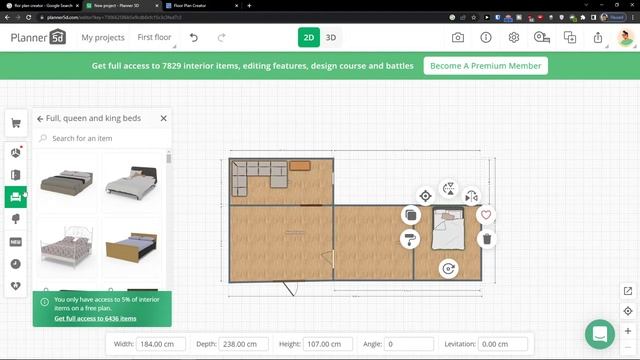This screenshot has height=360, width=640.
Task: Select the white metal frame bed thumbnail
Action: coord(67,247)
